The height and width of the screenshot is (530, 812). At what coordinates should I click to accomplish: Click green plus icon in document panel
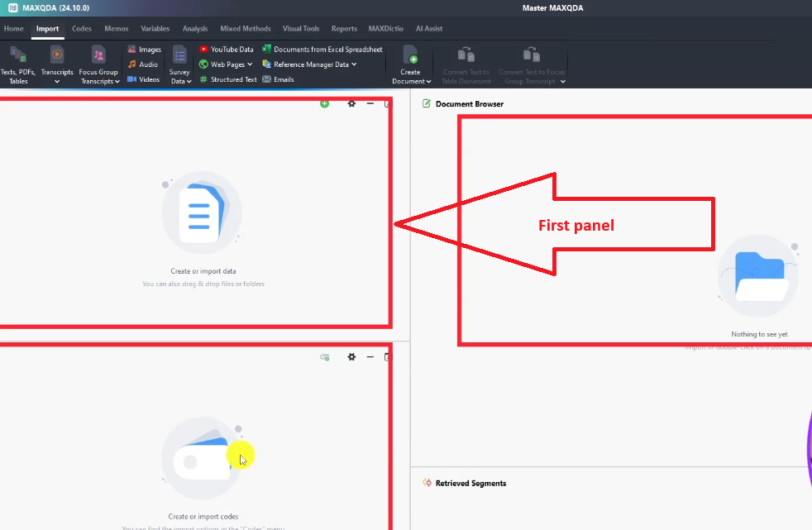(x=324, y=103)
